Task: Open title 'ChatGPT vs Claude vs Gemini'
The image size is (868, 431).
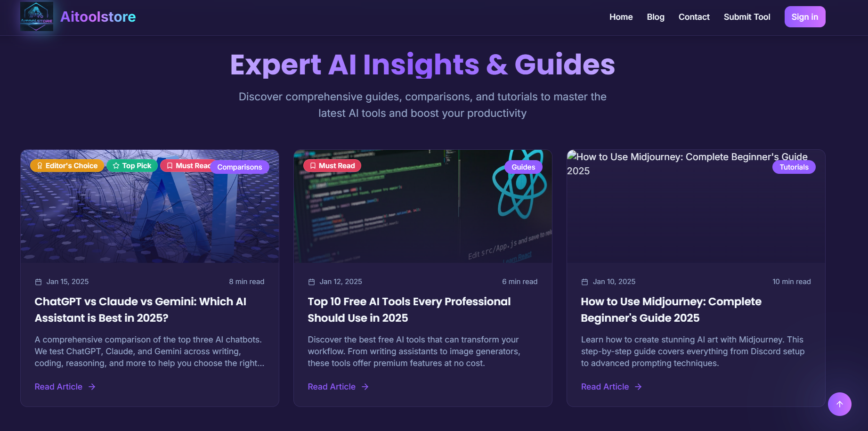Action: [x=140, y=309]
